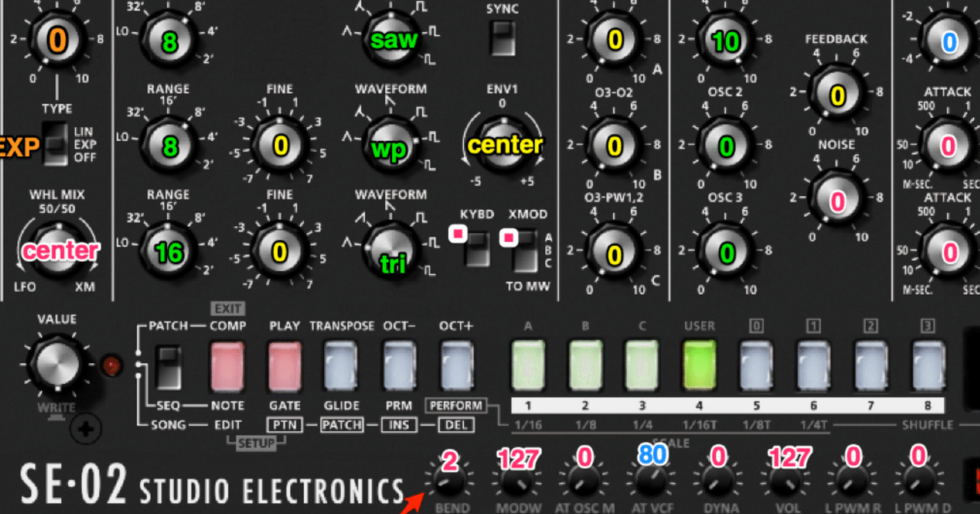
Task: Click the VALUE knob above WRITE
Action: [57, 365]
